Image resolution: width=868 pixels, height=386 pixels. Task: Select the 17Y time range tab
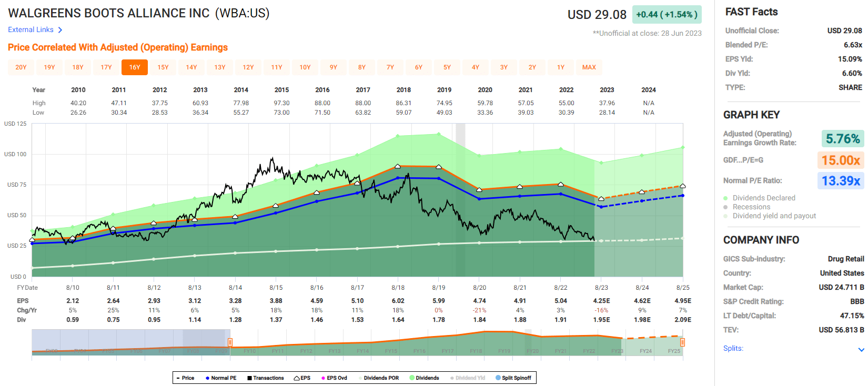pyautogui.click(x=106, y=67)
